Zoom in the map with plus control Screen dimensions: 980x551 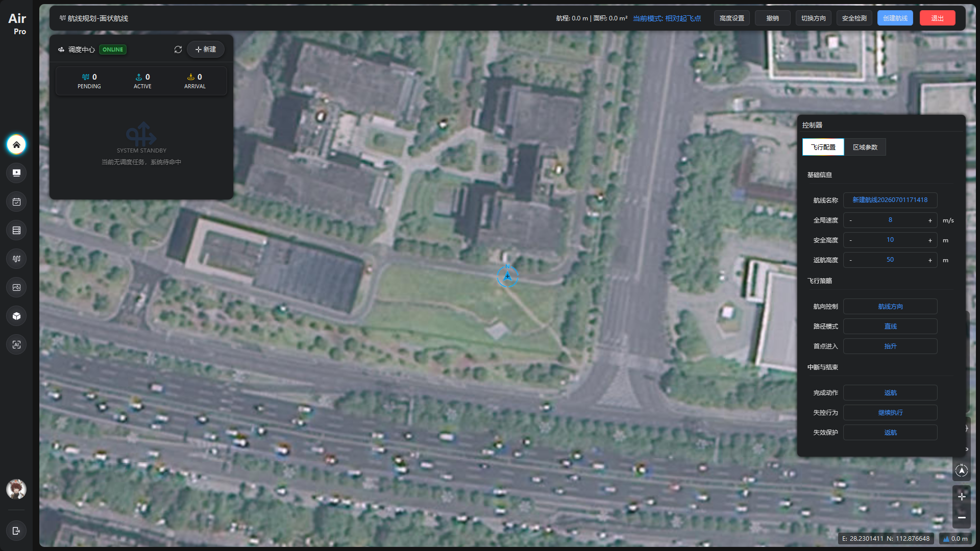[x=962, y=496]
